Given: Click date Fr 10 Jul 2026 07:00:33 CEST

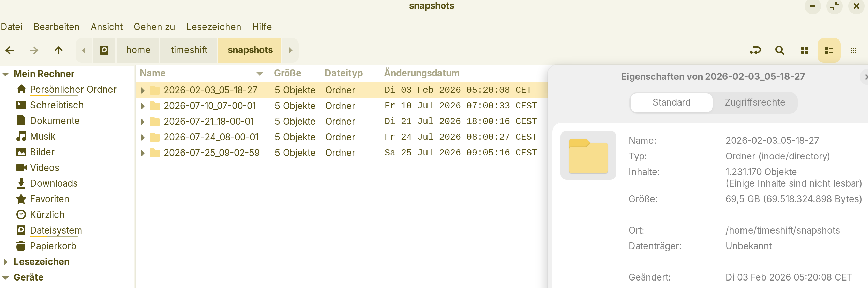Looking at the screenshot, I should 461,106.
